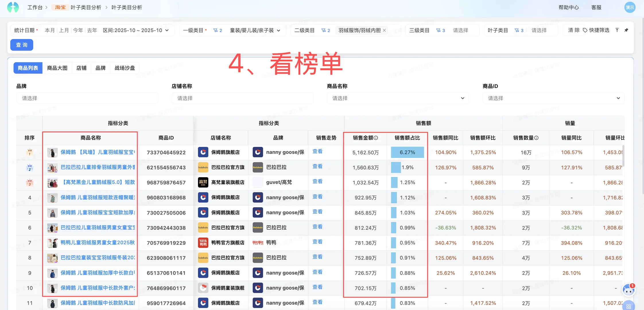Click the 品牌 filter select field
The height and width of the screenshot is (310, 644).
(87, 98)
